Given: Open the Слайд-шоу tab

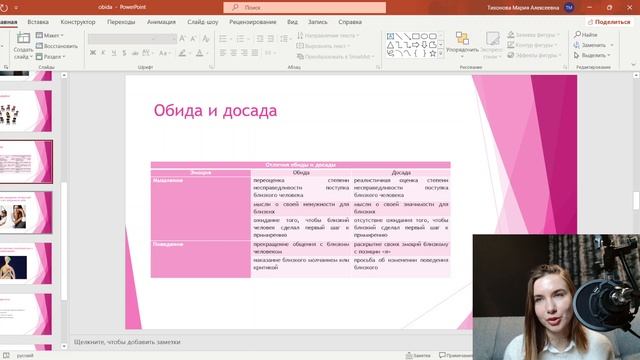Looking at the screenshot, I should point(202,22).
